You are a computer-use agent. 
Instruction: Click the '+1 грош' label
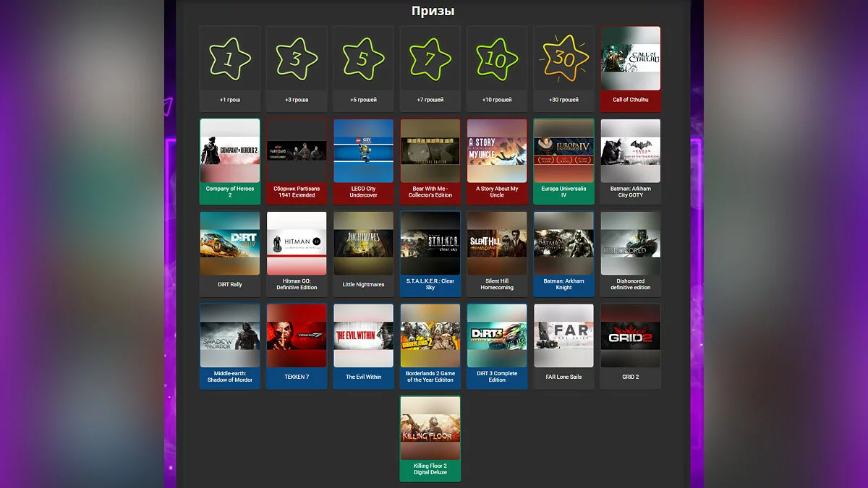pos(230,100)
